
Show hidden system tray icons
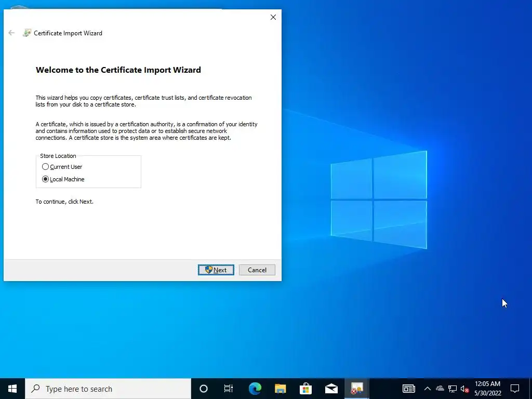point(428,389)
